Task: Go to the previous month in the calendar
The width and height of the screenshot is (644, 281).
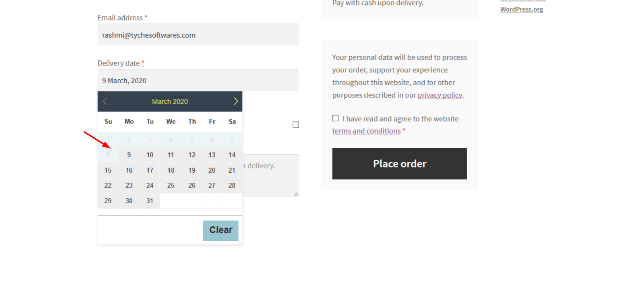Action: 105,101
